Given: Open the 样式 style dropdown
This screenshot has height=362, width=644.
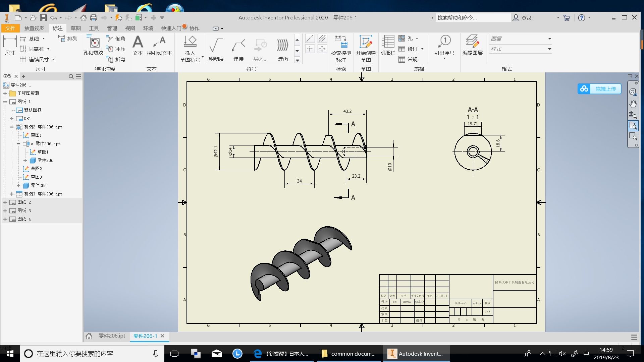Looking at the screenshot, I should pos(520,49).
